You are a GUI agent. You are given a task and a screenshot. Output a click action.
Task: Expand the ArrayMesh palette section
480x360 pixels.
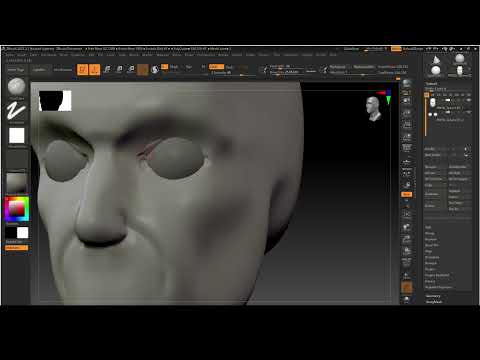point(434,302)
